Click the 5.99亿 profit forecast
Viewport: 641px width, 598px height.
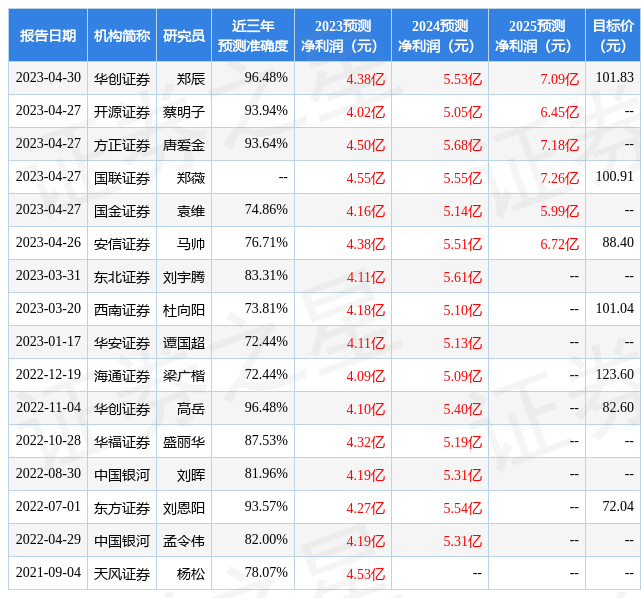coord(560,211)
